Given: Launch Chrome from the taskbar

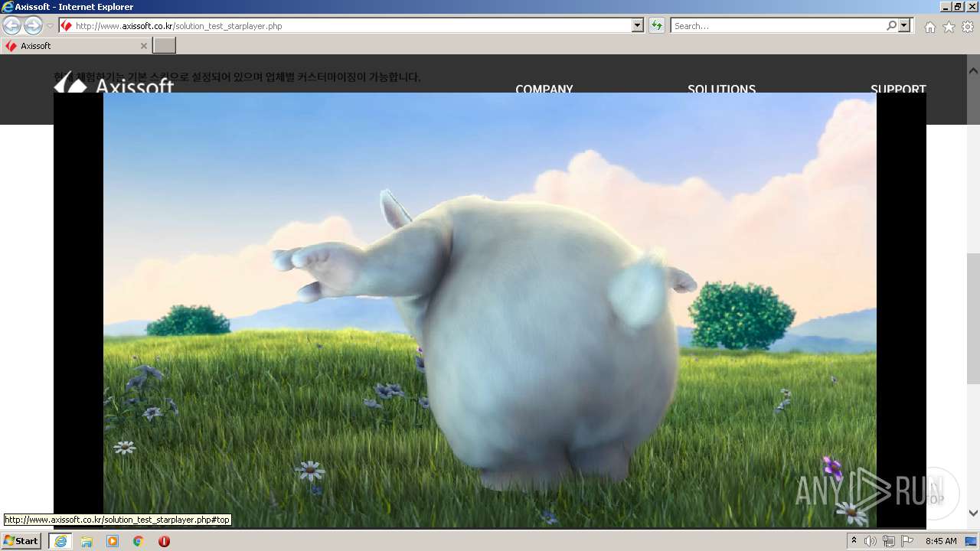Looking at the screenshot, I should tap(139, 541).
